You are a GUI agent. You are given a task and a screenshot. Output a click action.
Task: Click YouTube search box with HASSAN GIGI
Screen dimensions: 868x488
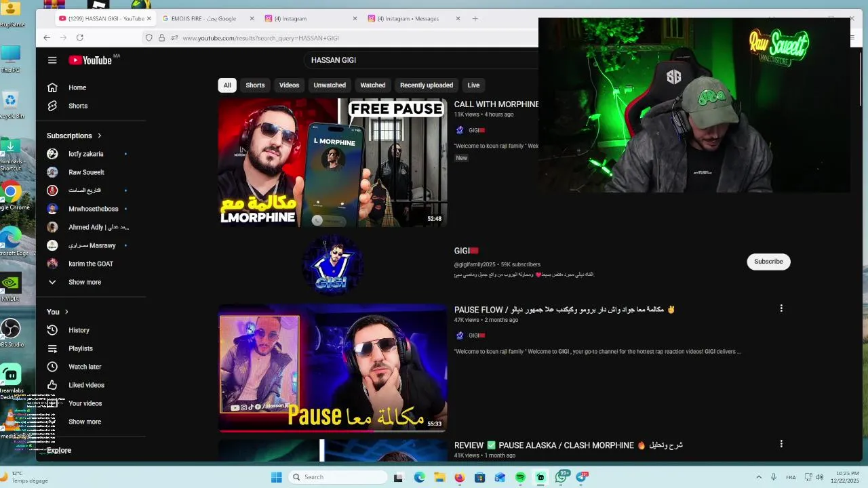pos(420,60)
